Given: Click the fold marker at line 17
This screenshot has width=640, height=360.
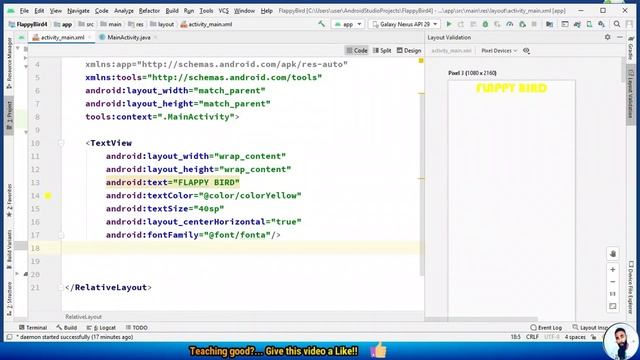Looking at the screenshot, I should [x=61, y=235].
